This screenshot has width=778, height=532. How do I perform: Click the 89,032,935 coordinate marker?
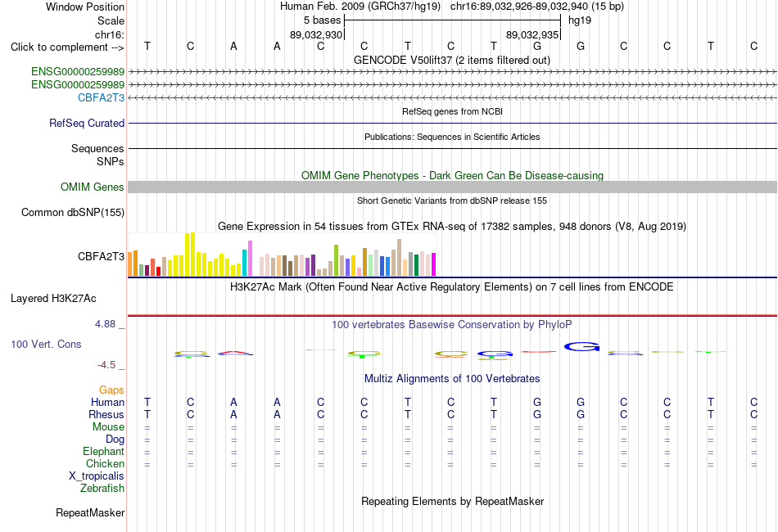[532, 34]
